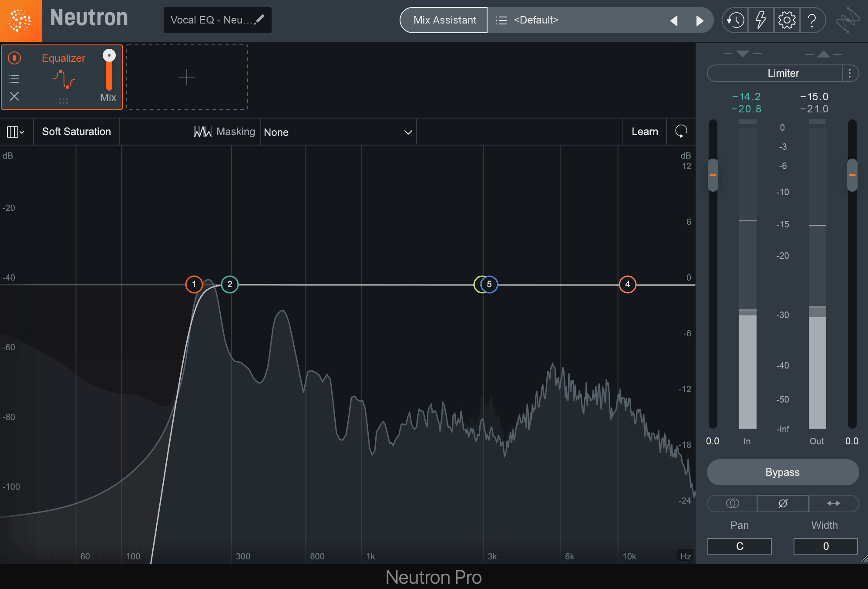
Task: Toggle Soft Saturation
Action: (x=77, y=132)
